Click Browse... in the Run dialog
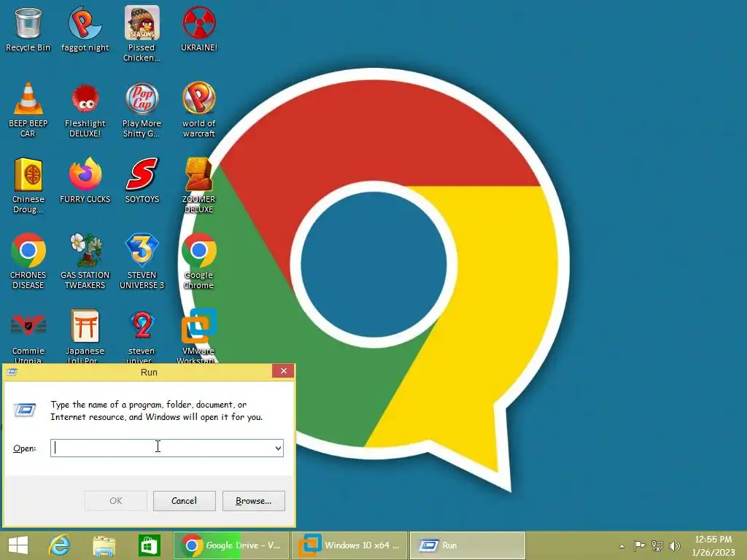 (253, 501)
